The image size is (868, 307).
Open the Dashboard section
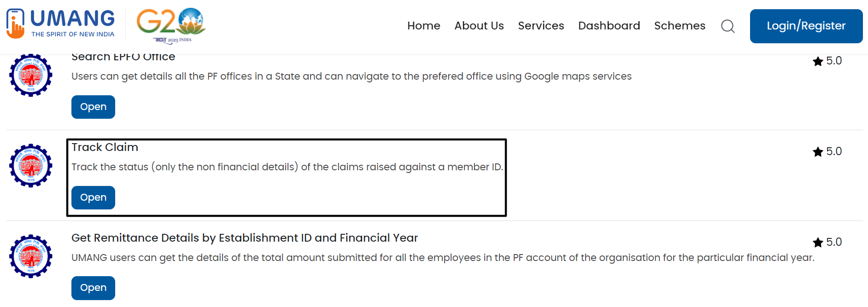click(x=609, y=26)
